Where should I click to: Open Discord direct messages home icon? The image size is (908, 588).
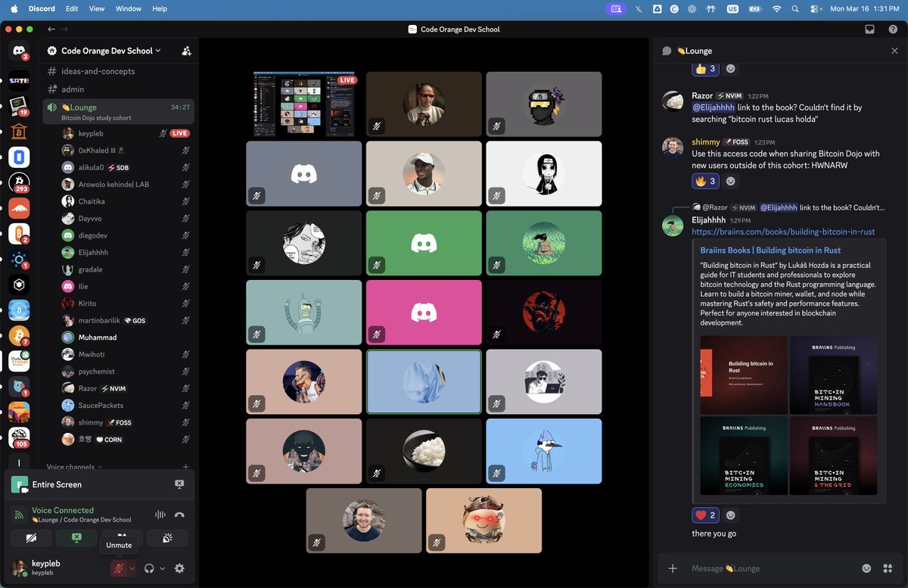click(x=19, y=51)
